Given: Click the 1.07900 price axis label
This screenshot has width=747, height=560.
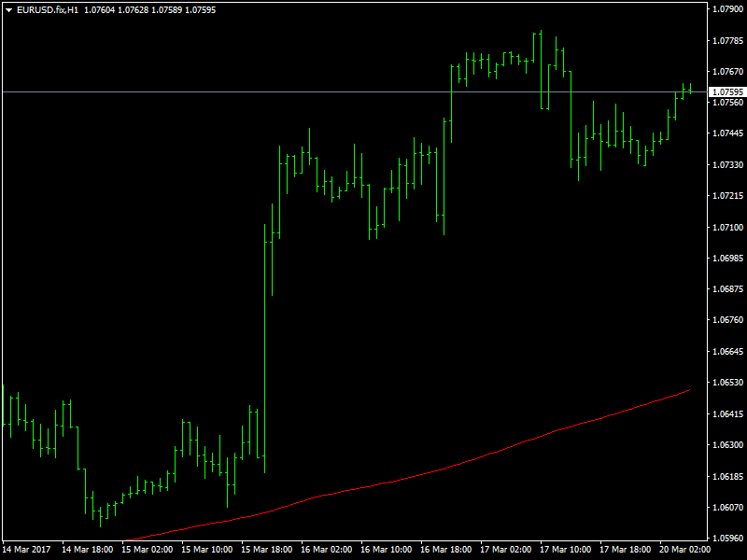Looking at the screenshot, I should point(727,9).
